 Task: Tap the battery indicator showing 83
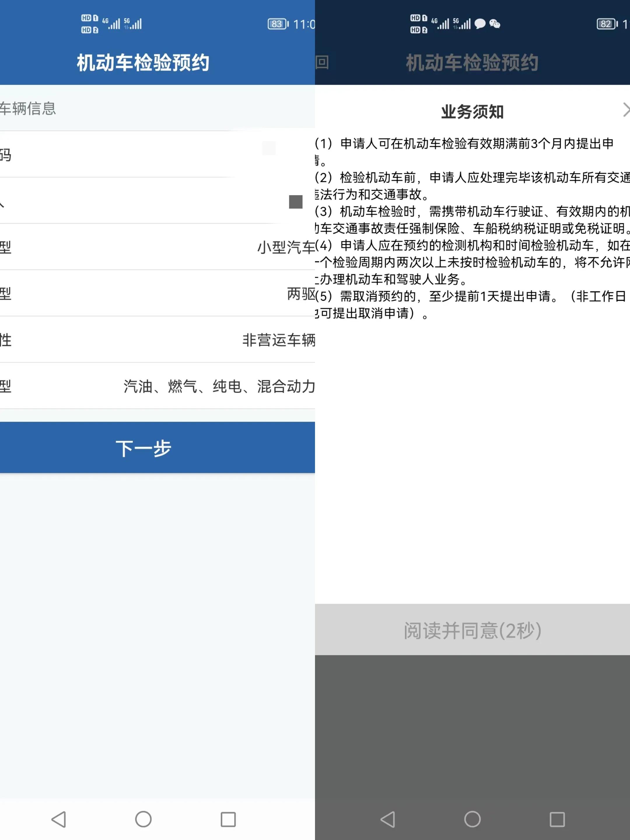(276, 24)
